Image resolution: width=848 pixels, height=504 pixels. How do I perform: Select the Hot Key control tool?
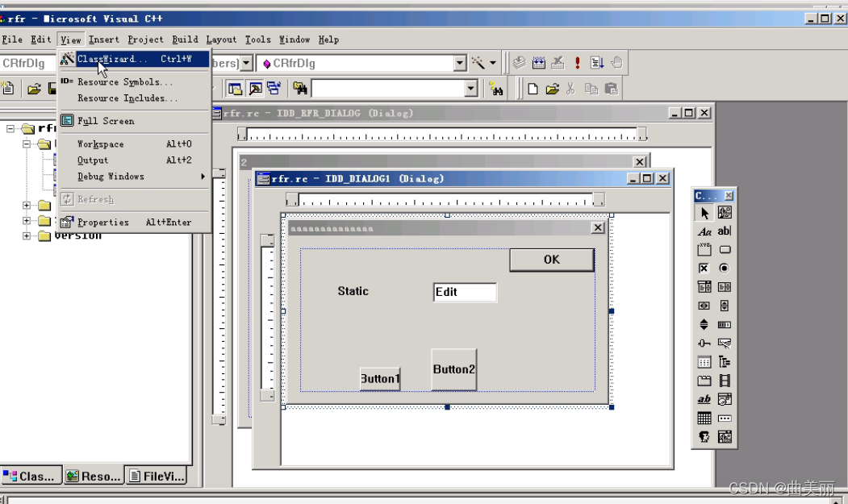coord(725,344)
